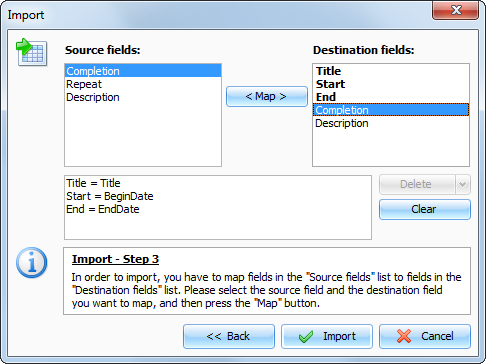Select Description in Destination fields list
Viewport: 486px width, 364px height.
(391, 123)
